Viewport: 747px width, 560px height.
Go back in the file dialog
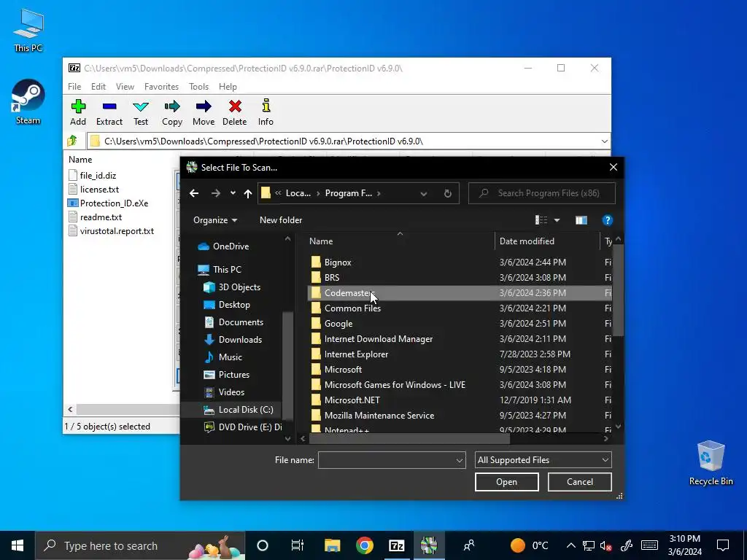pos(194,193)
